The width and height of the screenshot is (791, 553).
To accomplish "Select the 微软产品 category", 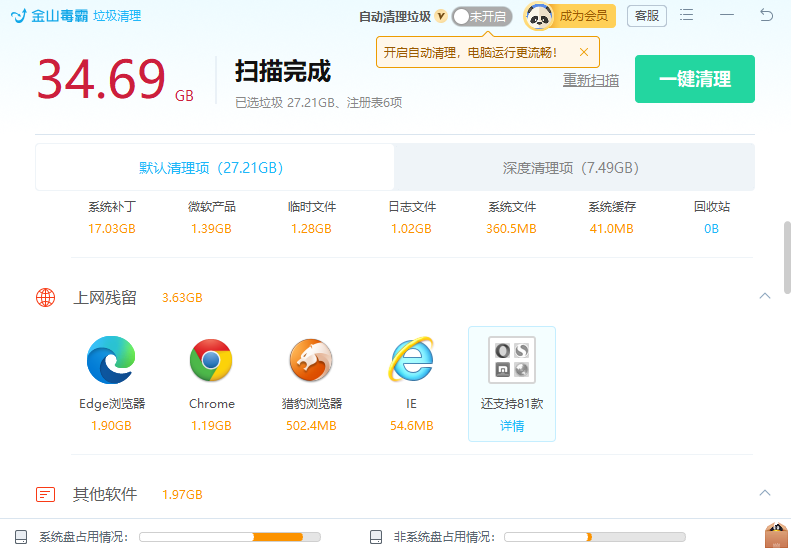I will tap(211, 207).
